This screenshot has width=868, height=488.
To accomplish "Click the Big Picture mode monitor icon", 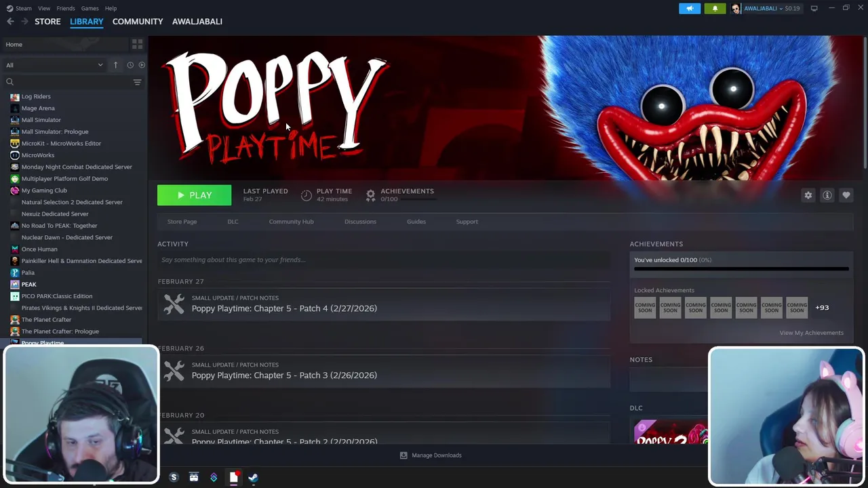I will 814,8.
